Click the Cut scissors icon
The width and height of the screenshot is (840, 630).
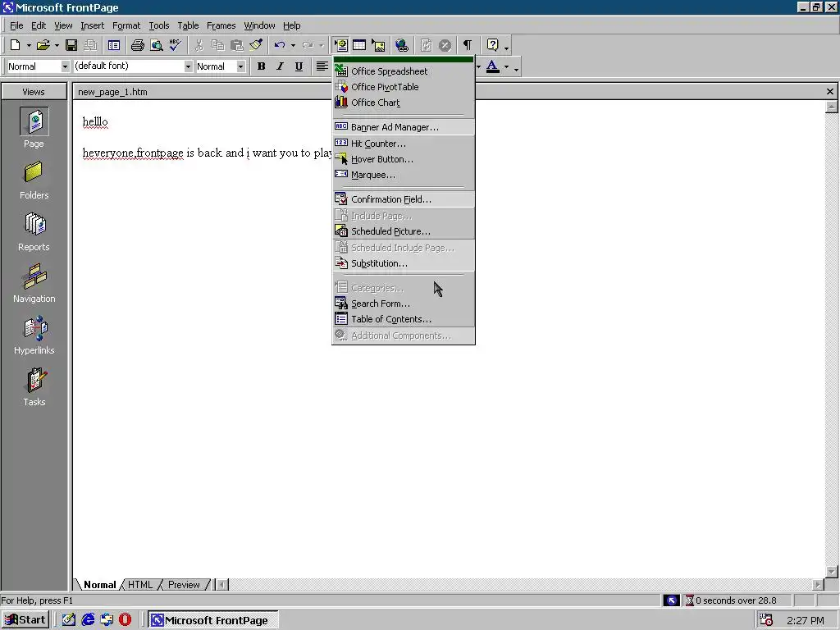tap(199, 46)
